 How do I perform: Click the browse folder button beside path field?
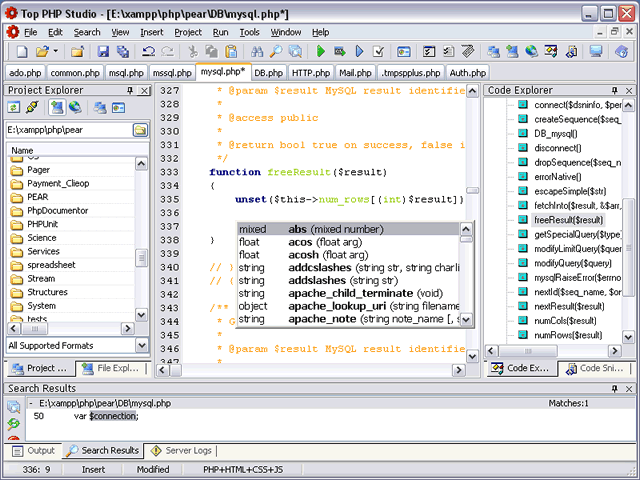(x=140, y=130)
